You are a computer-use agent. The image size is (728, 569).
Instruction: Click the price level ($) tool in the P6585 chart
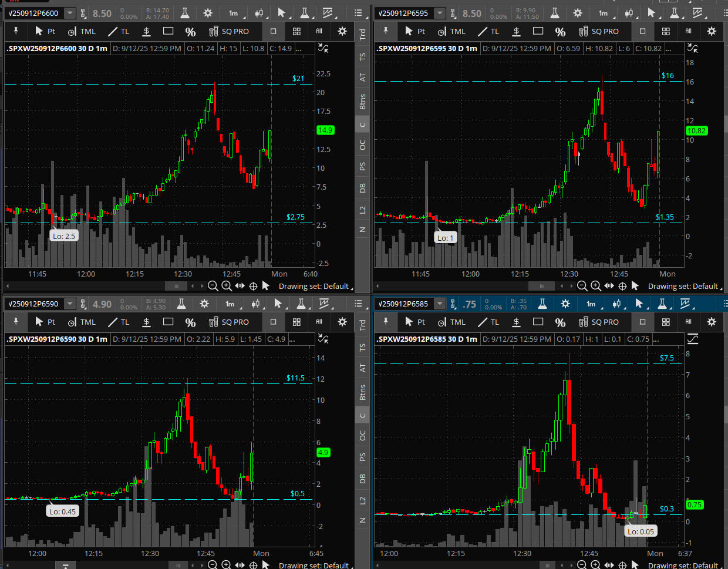516,322
